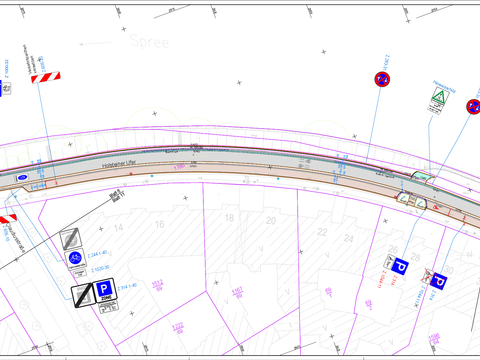Select the fully visible no-stopping sign over the Spree

[382, 79]
